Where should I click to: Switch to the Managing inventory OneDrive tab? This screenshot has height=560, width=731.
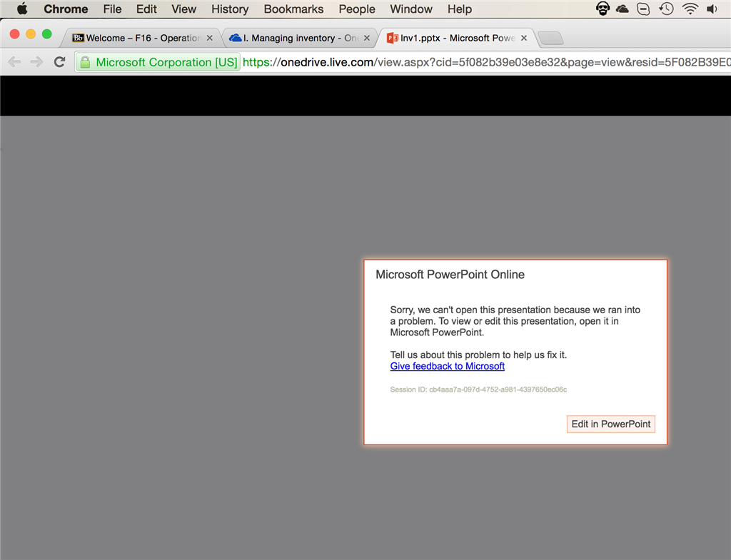298,38
